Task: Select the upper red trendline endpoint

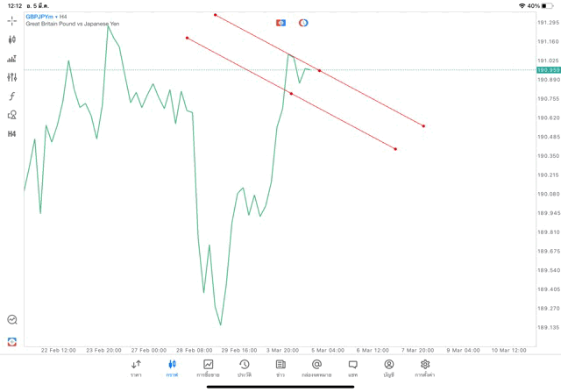Action: coord(215,14)
